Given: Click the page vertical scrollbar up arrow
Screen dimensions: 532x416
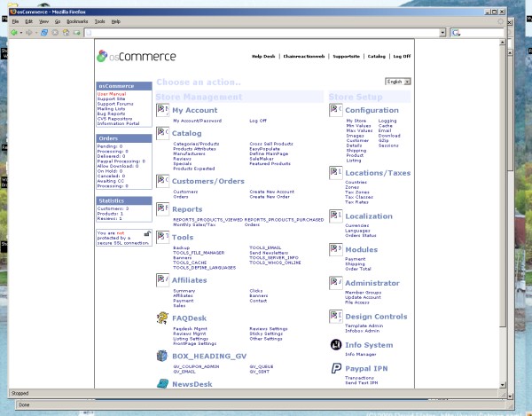Looking at the screenshot, I should [503, 43].
